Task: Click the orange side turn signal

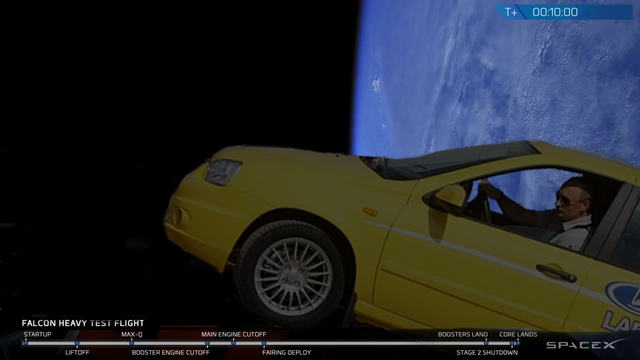Action: coord(370,212)
